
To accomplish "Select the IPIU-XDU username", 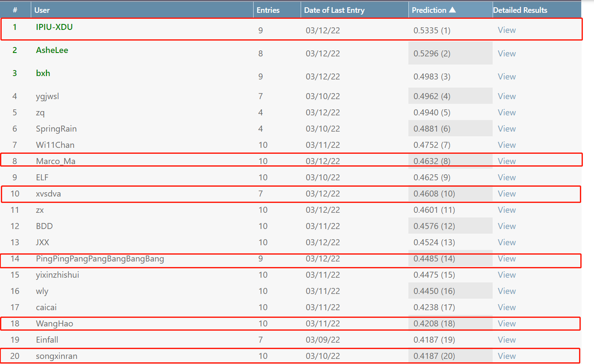I will click(54, 27).
